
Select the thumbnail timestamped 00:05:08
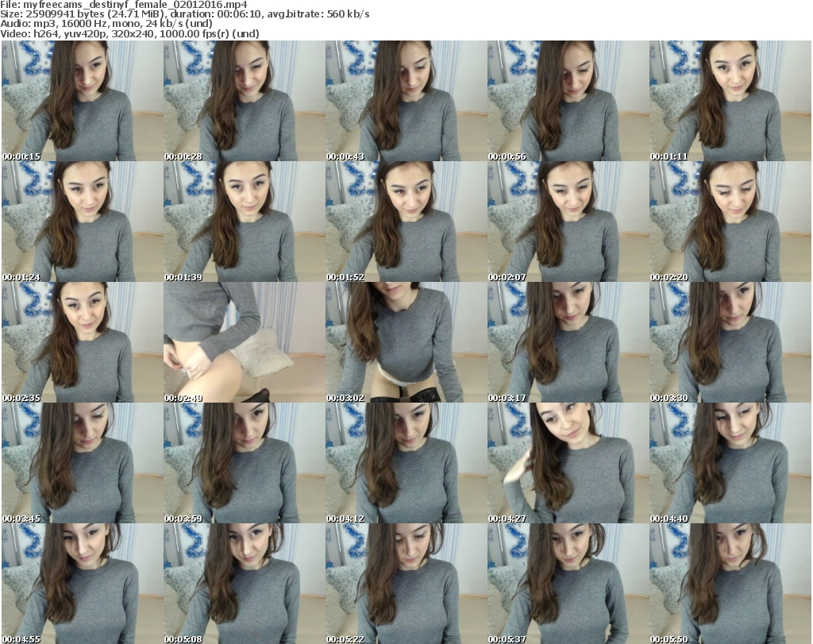[x=245, y=584]
